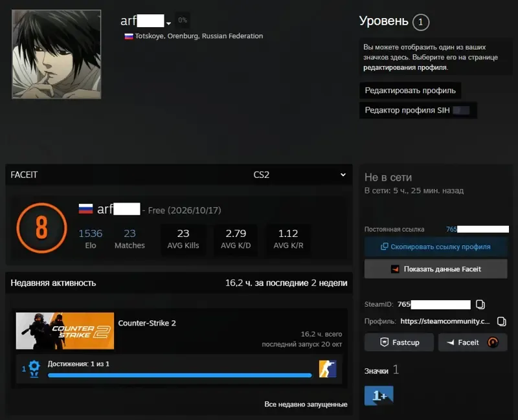Click the profile avatar image
The width and height of the screenshot is (518, 420).
(x=56, y=54)
